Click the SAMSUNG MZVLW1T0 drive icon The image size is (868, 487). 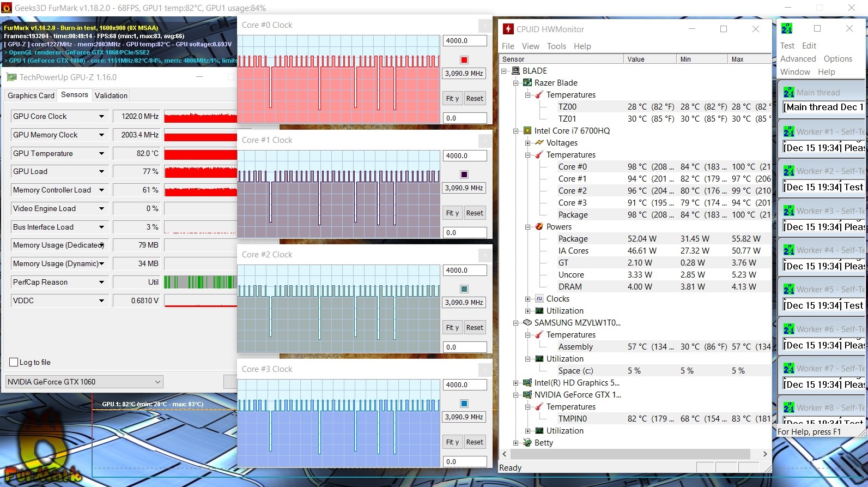[527, 323]
